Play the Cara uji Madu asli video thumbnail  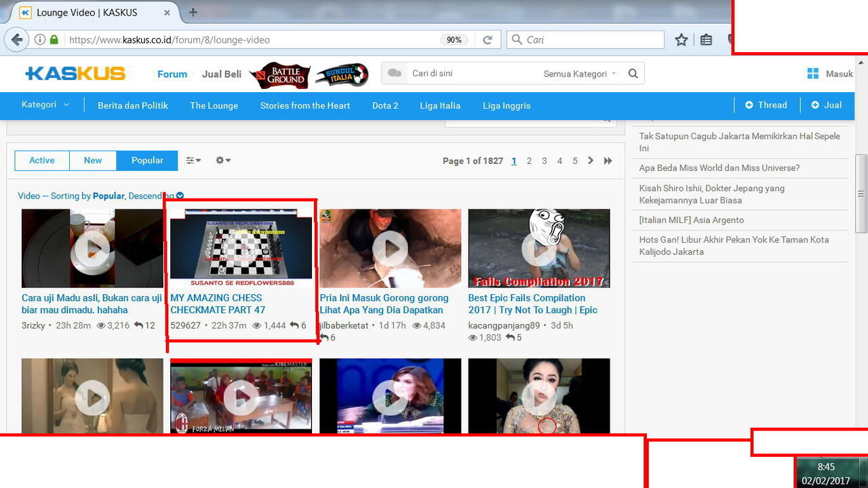point(92,248)
